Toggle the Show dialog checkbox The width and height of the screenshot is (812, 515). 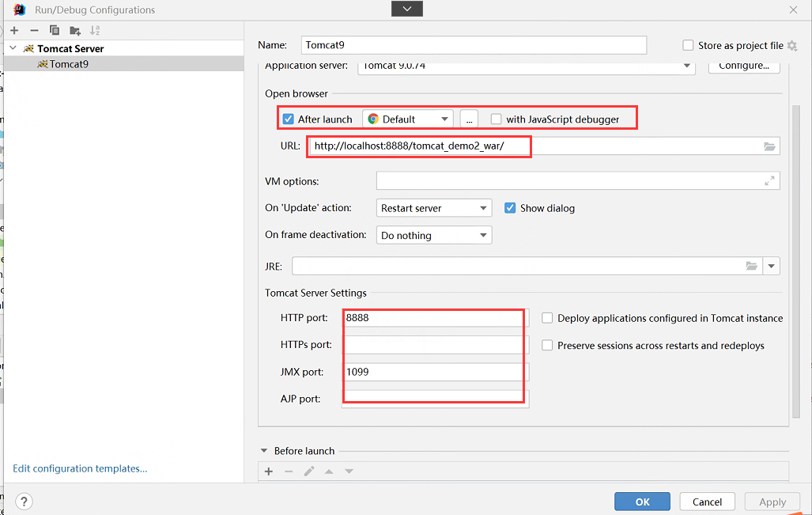point(510,208)
